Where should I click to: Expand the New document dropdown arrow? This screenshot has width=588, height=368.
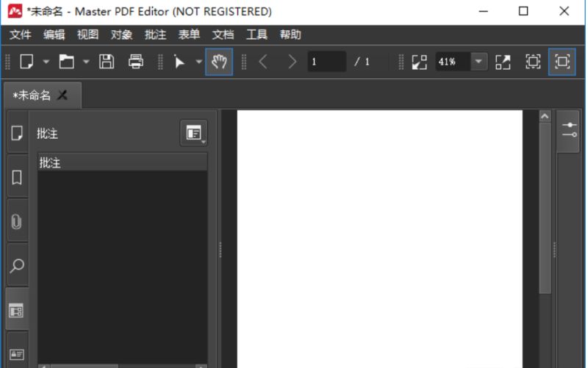click(46, 62)
